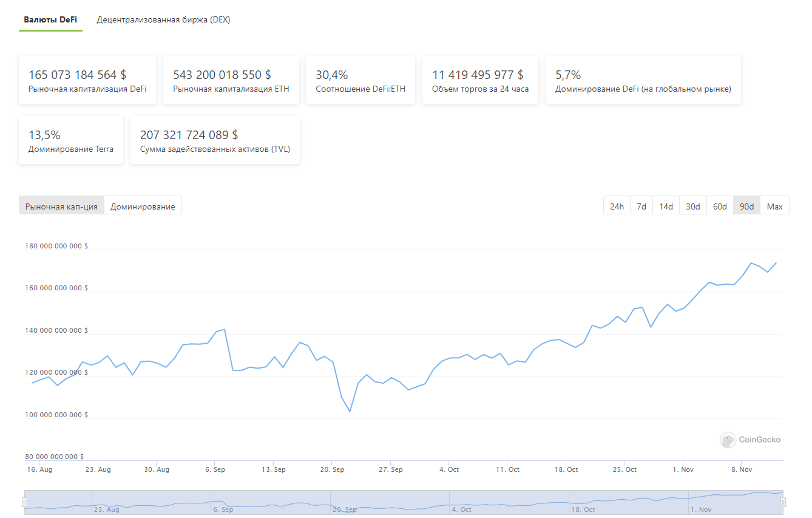
Task: Grab the left navigator range handle
Action: click(x=25, y=502)
